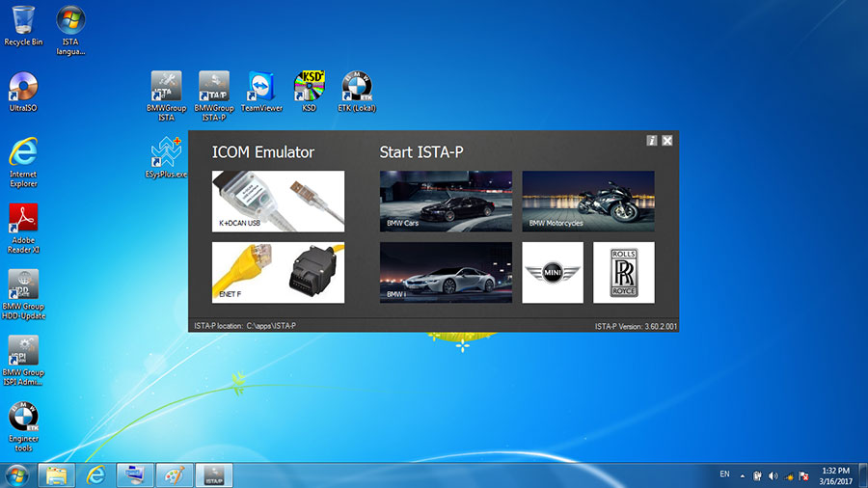Open the TeamViewer desktop shortcut

pyautogui.click(x=261, y=87)
